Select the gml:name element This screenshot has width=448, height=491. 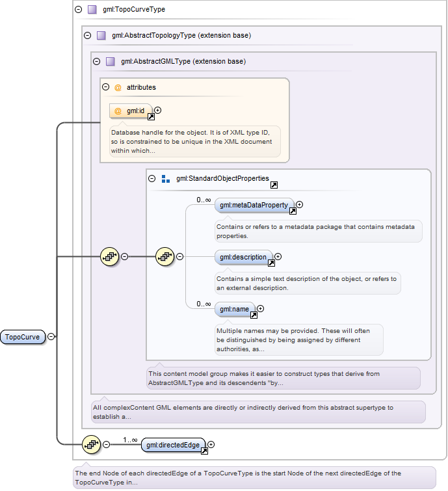pyautogui.click(x=235, y=309)
